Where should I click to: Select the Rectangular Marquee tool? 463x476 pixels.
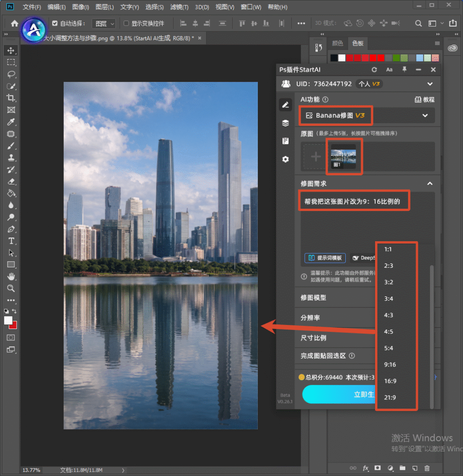[11, 62]
